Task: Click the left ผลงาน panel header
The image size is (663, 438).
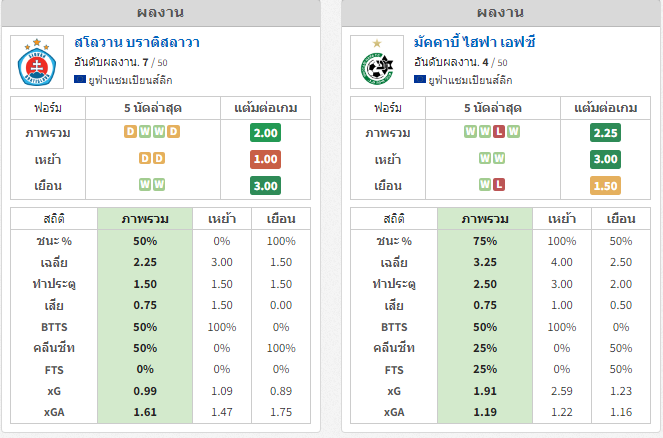Action: (x=161, y=13)
